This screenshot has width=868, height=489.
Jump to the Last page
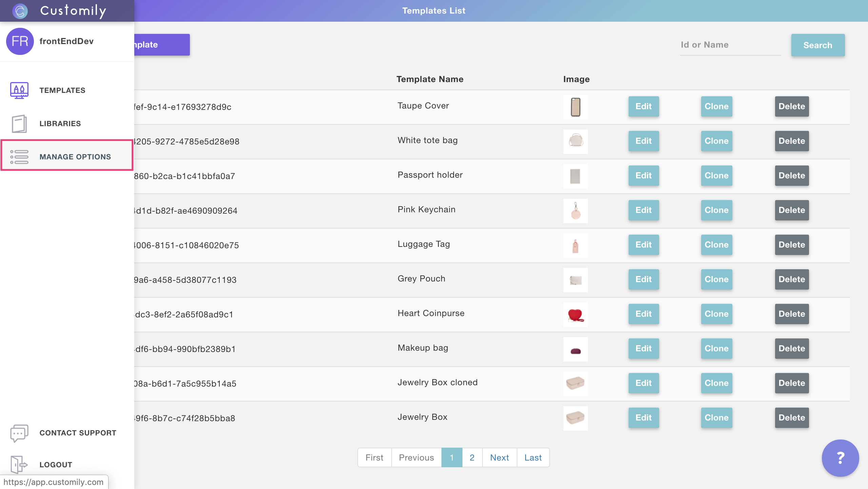point(533,457)
